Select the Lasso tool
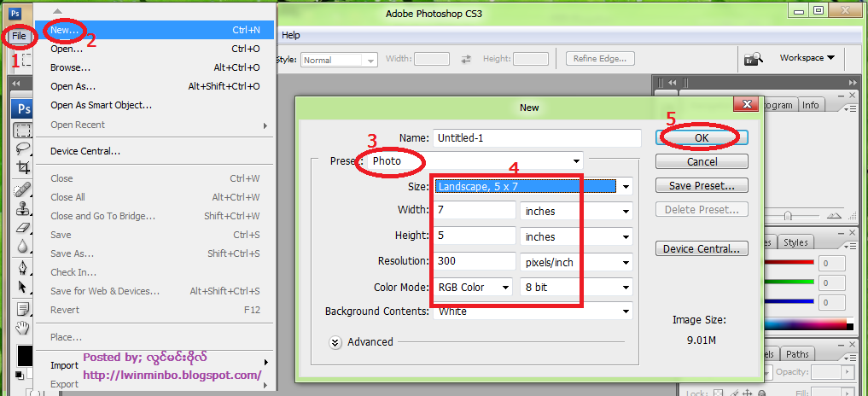The width and height of the screenshot is (868, 396). tap(22, 148)
